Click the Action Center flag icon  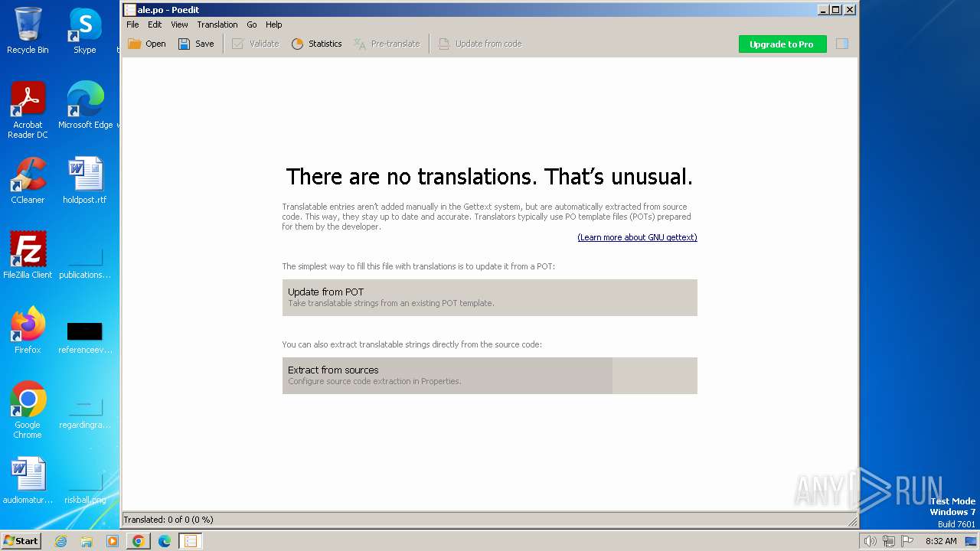click(x=907, y=541)
